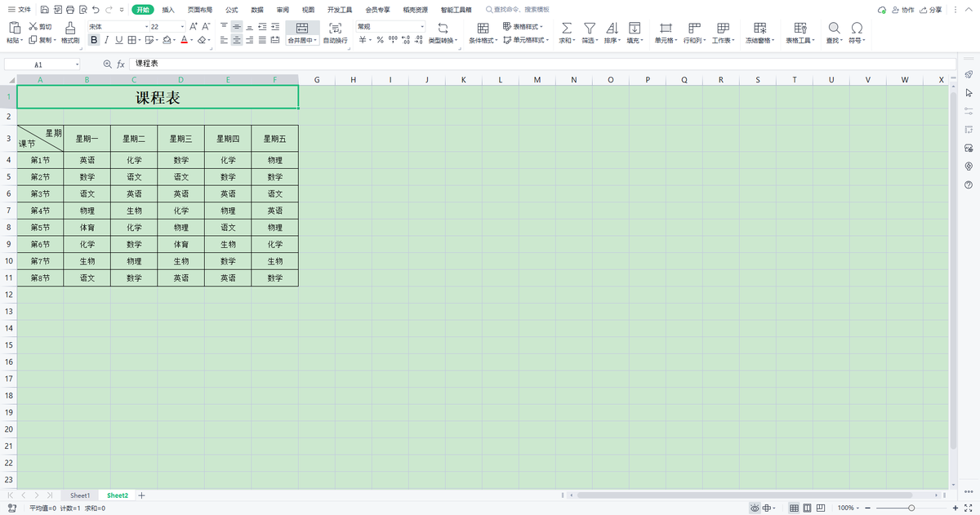Switch to the Sheet1 worksheet tab
The image size is (980, 515).
(80, 495)
